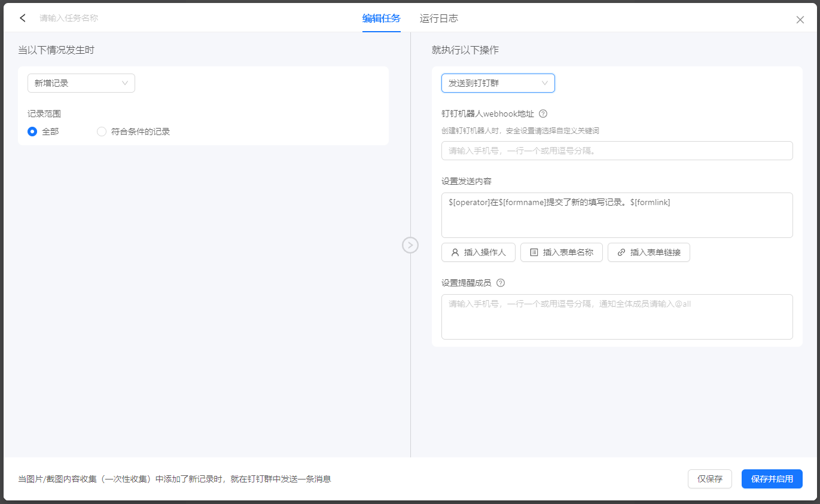This screenshot has width=820, height=504.
Task: Click the 插入操作人 button
Action: coord(478,252)
